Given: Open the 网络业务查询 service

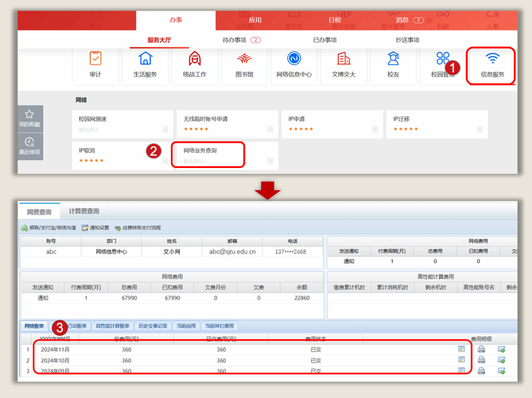Looking at the screenshot, I should pos(200,150).
